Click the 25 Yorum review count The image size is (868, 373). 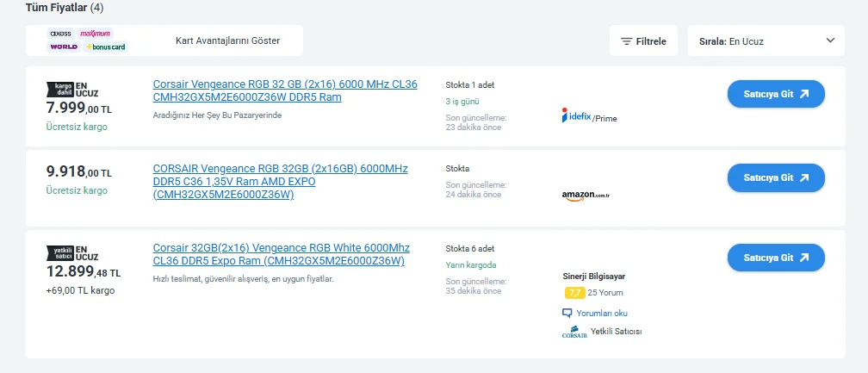[x=605, y=293]
